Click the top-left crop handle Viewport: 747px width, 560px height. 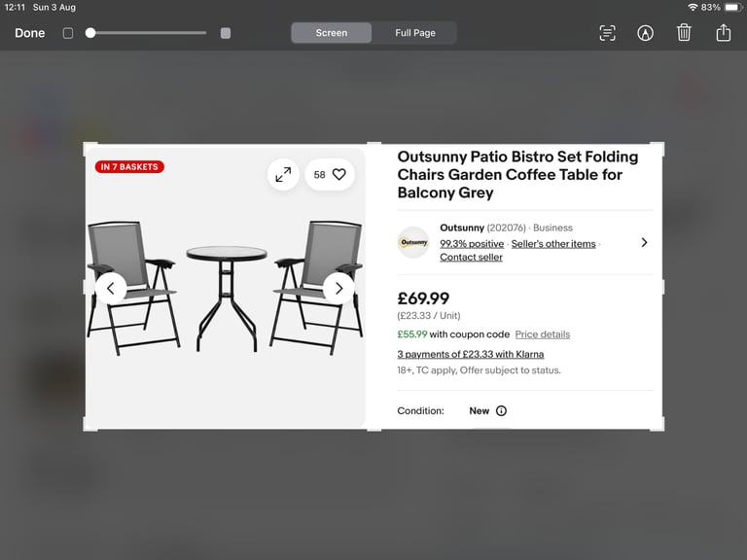pos(89,147)
